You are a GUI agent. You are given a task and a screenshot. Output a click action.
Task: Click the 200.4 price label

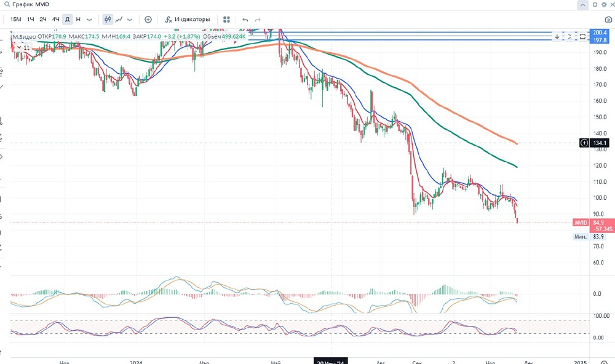pyautogui.click(x=600, y=33)
